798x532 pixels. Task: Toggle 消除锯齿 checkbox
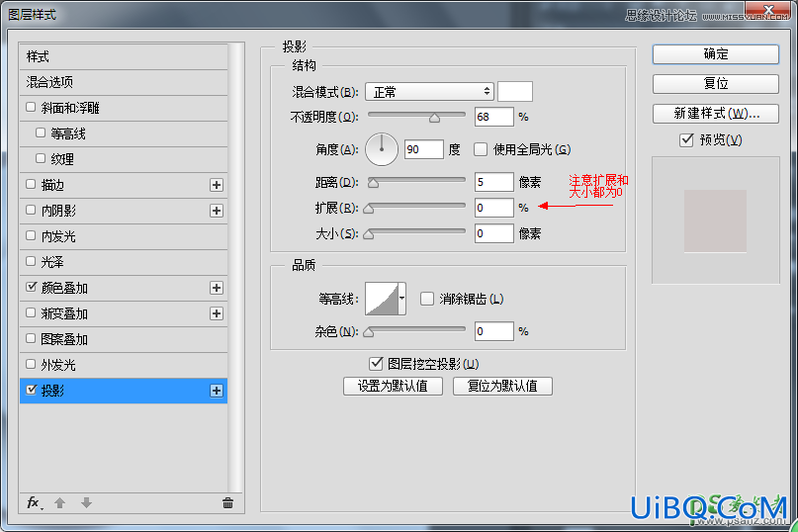(x=427, y=299)
